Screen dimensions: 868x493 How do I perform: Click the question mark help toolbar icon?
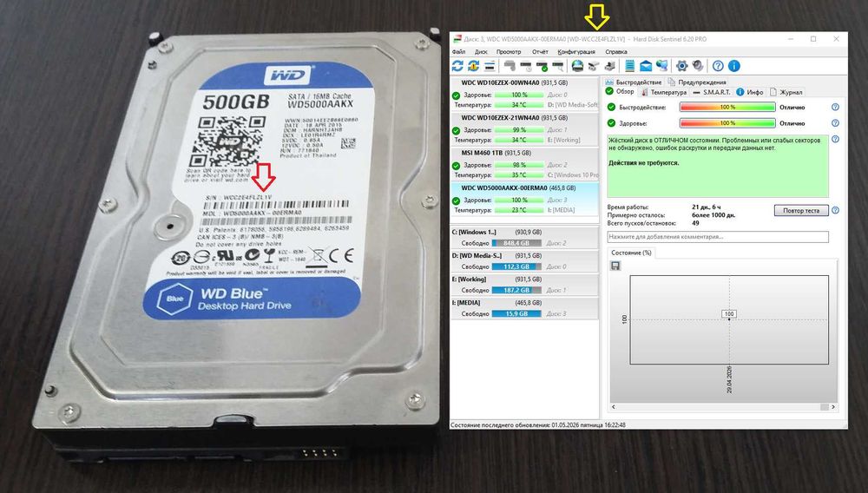[718, 66]
